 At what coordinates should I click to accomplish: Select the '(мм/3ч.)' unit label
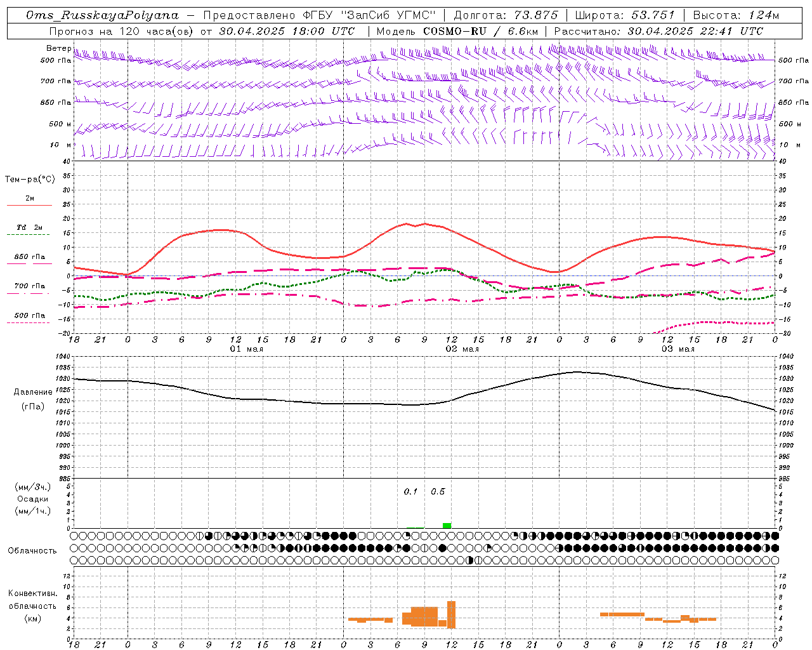(32, 487)
